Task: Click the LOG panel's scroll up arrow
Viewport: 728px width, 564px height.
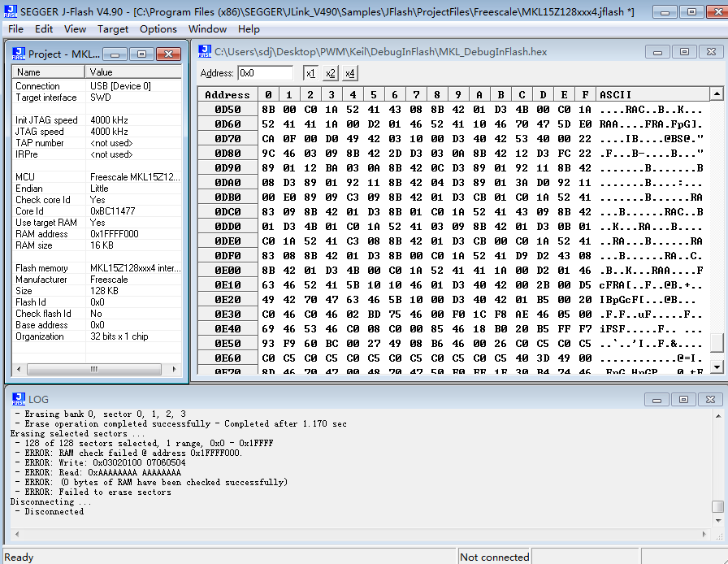Action: [x=717, y=415]
